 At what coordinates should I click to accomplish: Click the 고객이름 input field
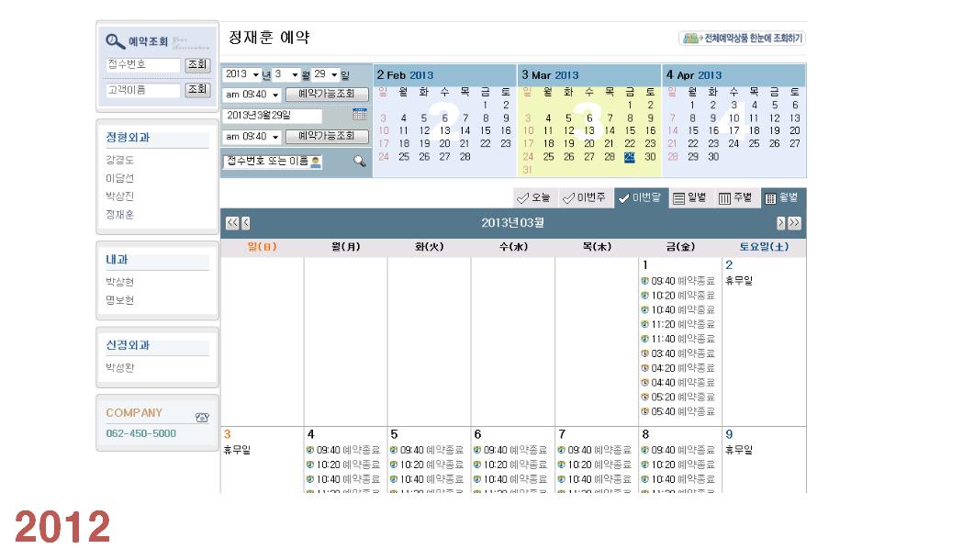[143, 90]
